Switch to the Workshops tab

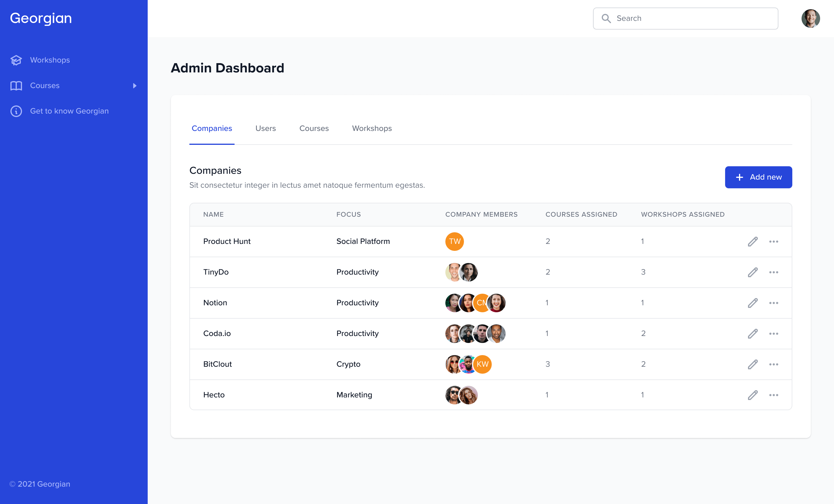(x=372, y=129)
